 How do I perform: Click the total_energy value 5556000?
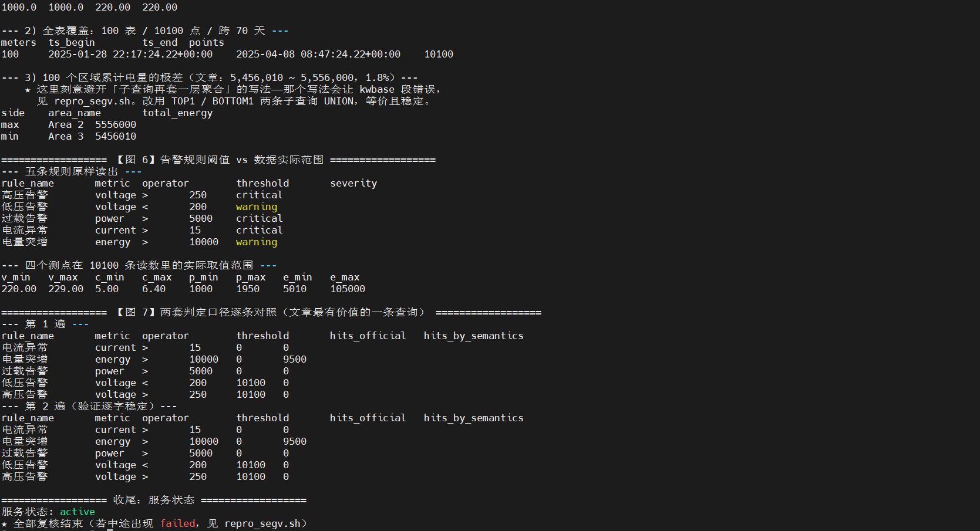(116, 124)
